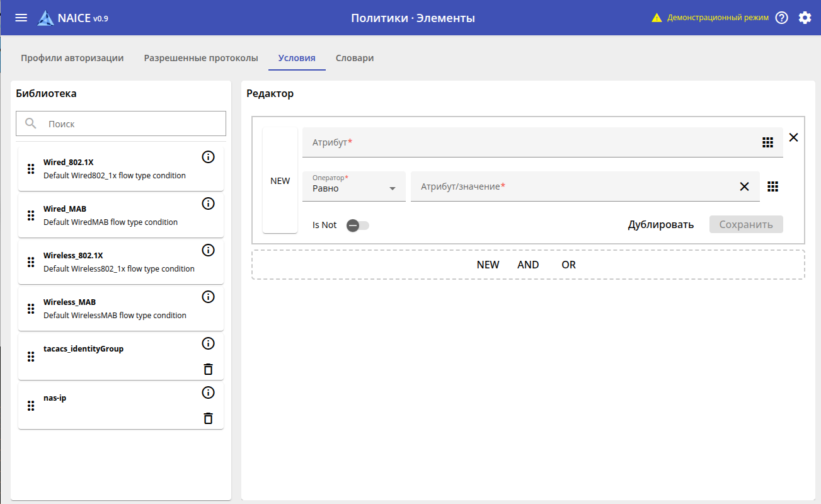Open grid picker beside Атрибут/значение field
Image resolution: width=821 pixels, height=504 pixels.
tap(773, 186)
